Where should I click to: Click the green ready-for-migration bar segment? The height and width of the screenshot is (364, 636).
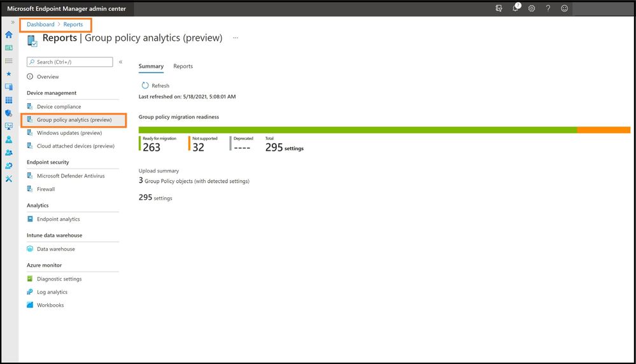[x=358, y=130]
